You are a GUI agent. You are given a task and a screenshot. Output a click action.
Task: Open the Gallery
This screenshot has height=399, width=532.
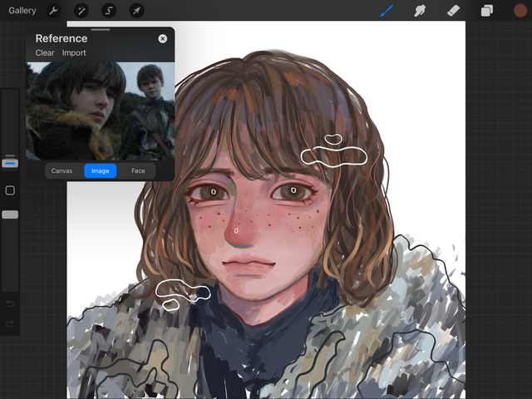click(22, 11)
